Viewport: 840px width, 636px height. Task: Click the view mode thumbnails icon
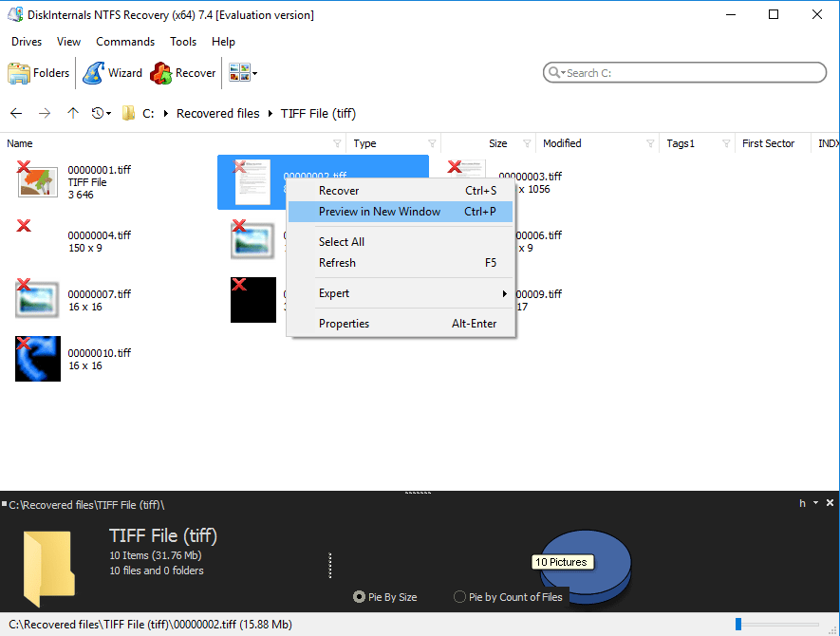239,73
